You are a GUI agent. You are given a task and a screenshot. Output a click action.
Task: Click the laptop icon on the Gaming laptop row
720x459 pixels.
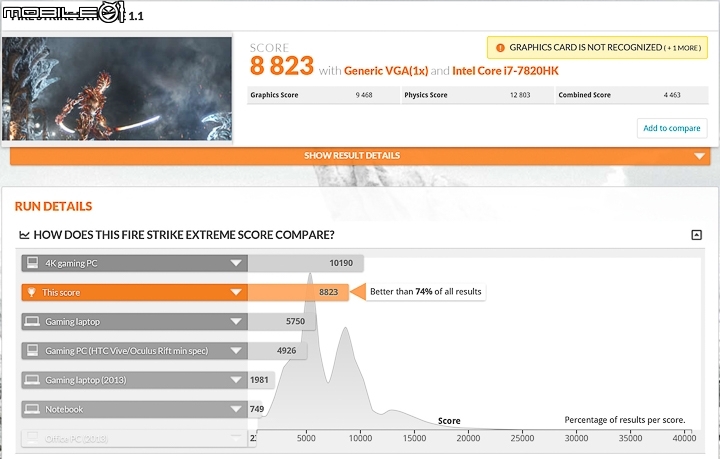(32, 321)
